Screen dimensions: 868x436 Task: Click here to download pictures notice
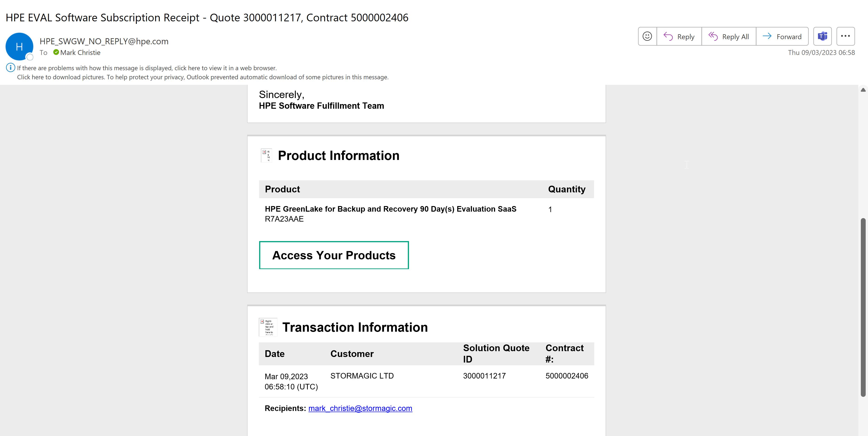point(203,77)
